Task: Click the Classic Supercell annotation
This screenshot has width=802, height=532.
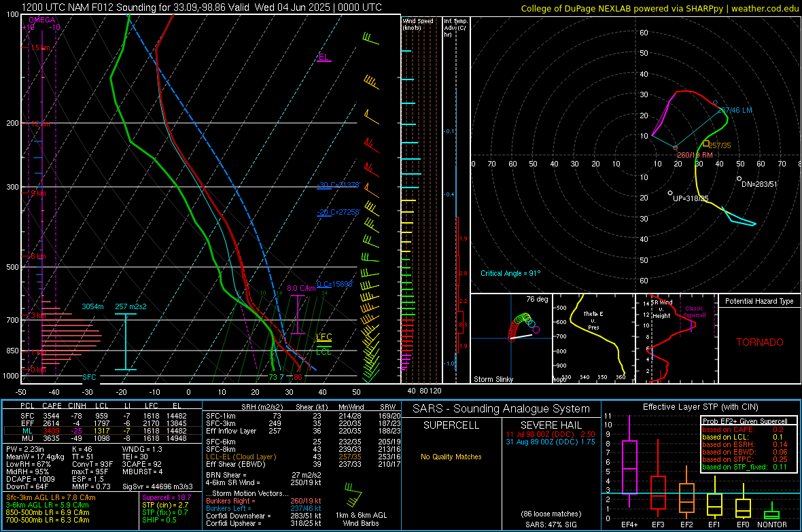Action: click(695, 312)
